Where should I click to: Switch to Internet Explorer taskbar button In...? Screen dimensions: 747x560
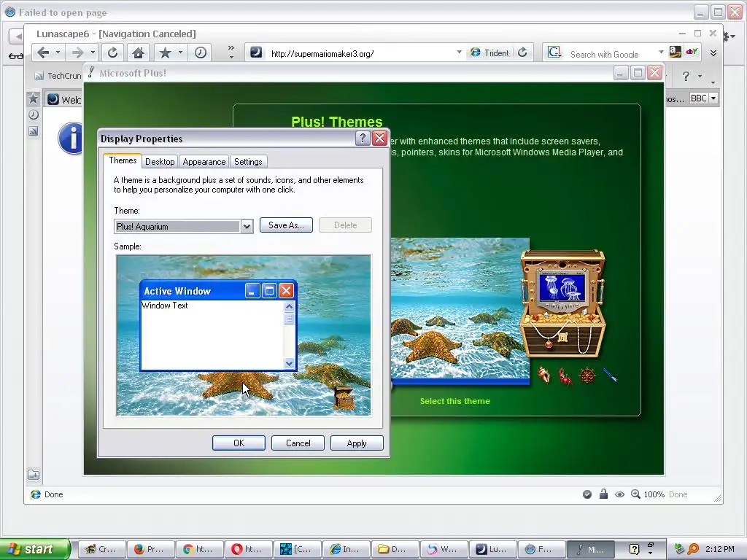(x=347, y=549)
